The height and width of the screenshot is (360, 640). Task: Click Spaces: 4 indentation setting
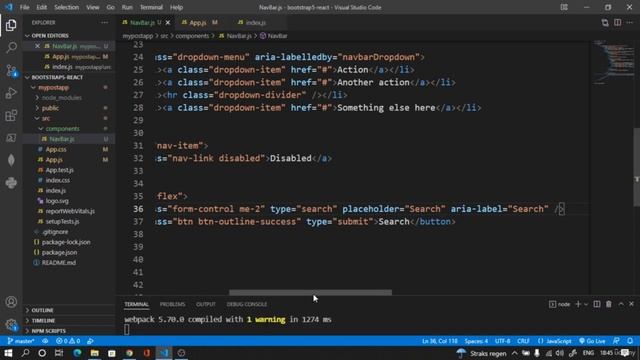[x=476, y=341]
